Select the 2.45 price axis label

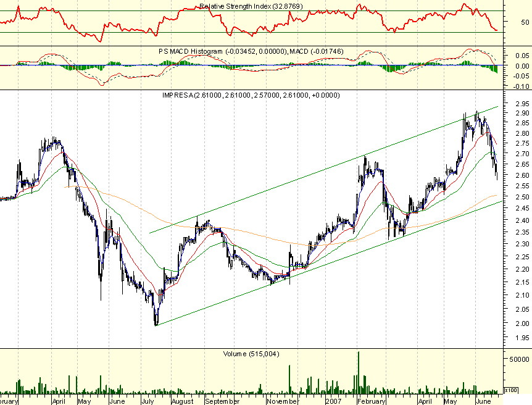(522, 209)
